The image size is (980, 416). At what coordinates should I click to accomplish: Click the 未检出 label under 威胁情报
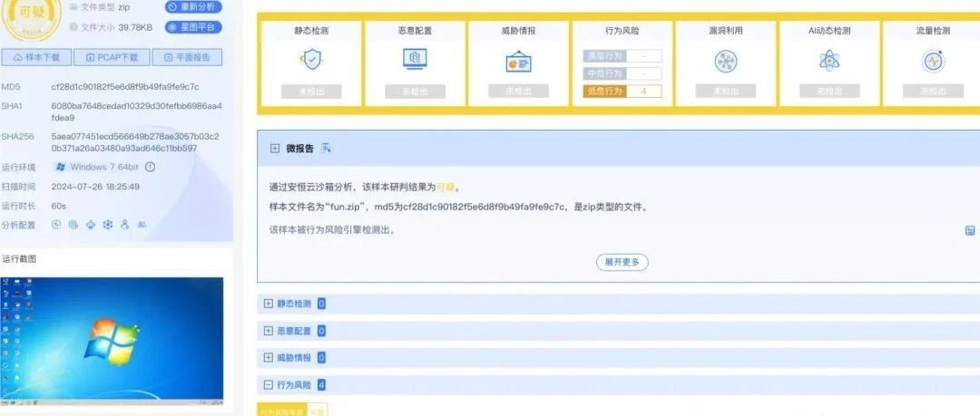click(518, 91)
